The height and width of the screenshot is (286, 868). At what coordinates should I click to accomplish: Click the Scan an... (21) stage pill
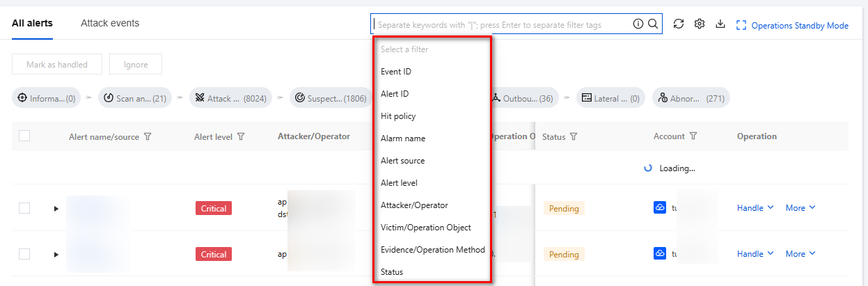[x=134, y=99]
